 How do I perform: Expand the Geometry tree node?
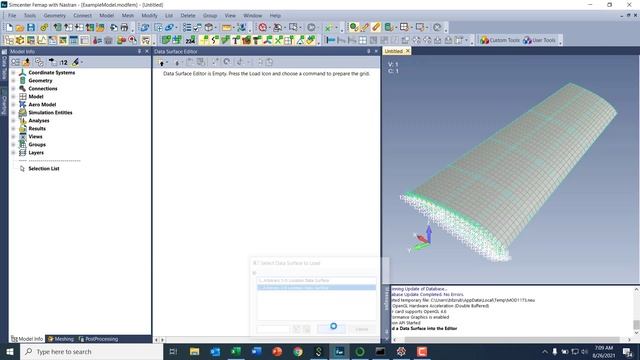[13, 81]
